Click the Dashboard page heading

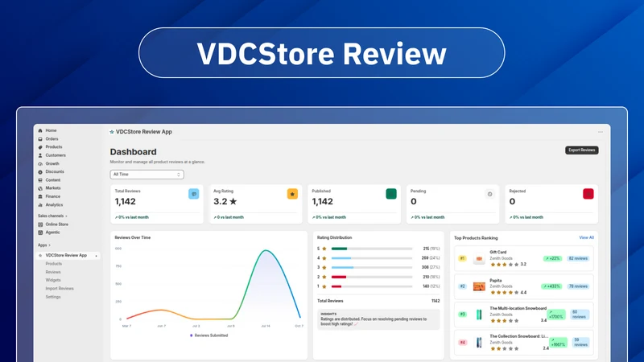pyautogui.click(x=133, y=152)
